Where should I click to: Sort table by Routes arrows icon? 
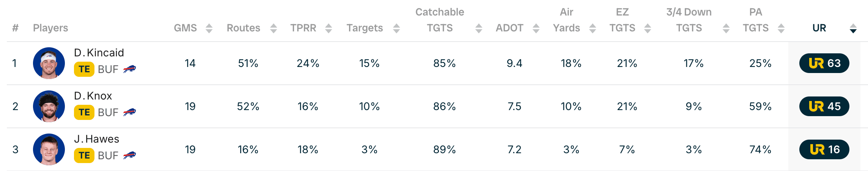[274, 28]
